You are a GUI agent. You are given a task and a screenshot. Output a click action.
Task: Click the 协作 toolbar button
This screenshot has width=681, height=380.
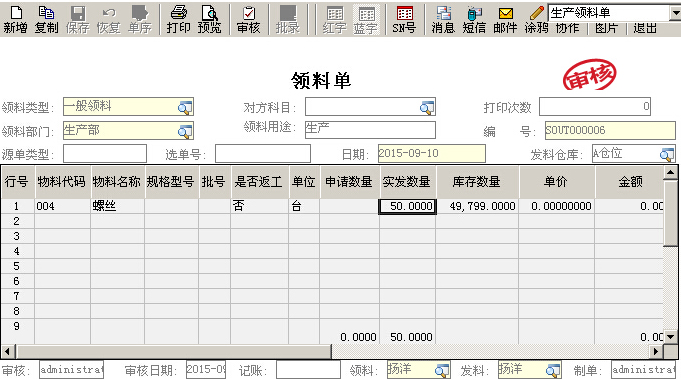tap(568, 28)
